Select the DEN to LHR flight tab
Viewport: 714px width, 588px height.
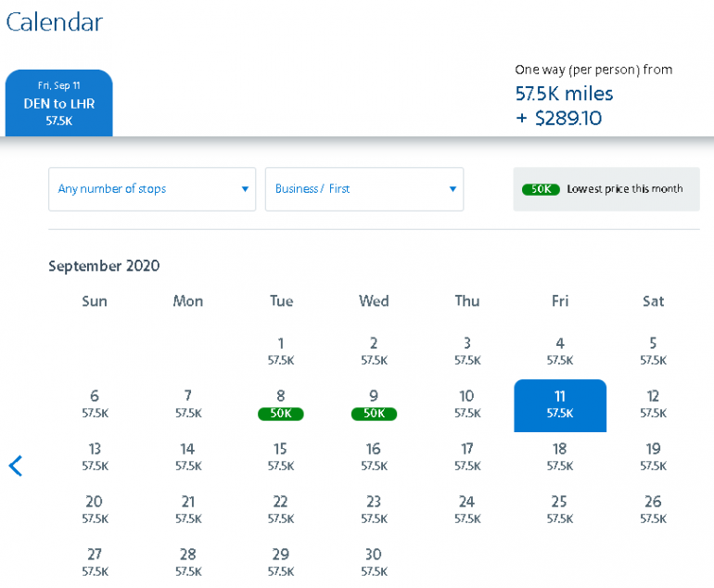(x=59, y=104)
